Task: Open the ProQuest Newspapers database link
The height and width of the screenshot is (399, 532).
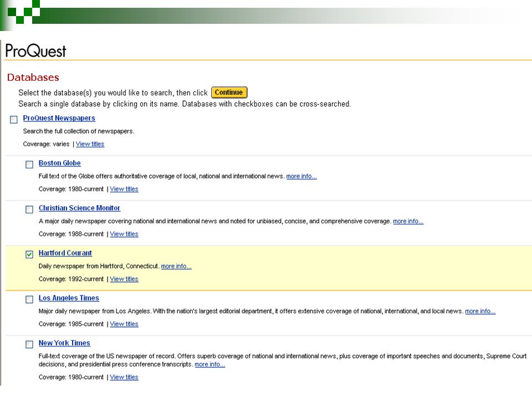Action: (59, 118)
